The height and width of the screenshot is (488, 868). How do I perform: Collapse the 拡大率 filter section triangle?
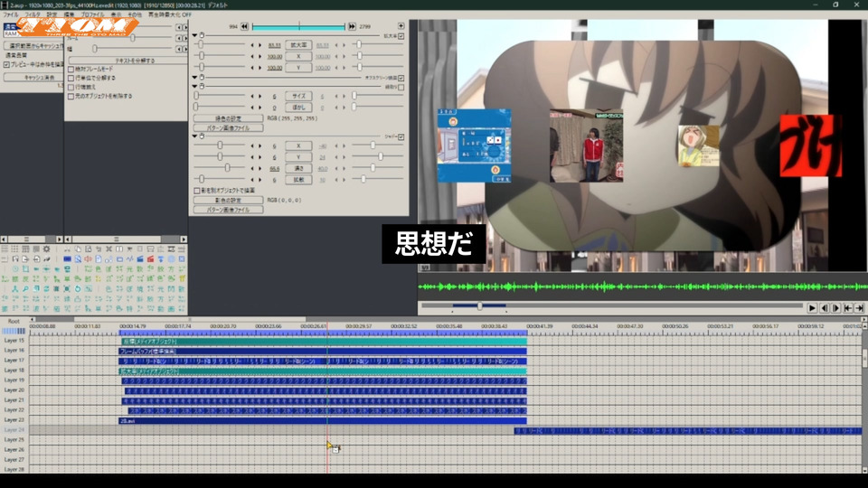pos(195,35)
